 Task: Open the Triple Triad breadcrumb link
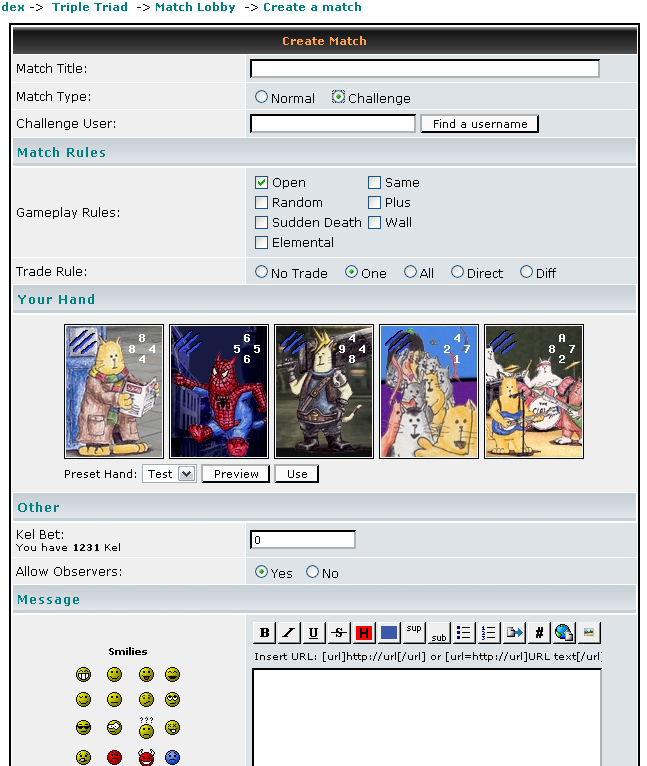tap(90, 7)
